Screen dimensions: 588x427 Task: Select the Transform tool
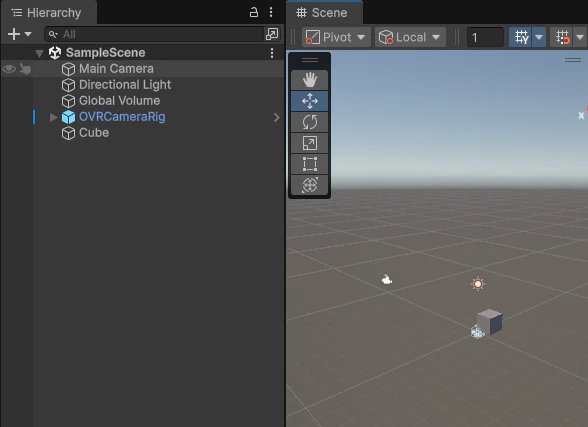[309, 185]
